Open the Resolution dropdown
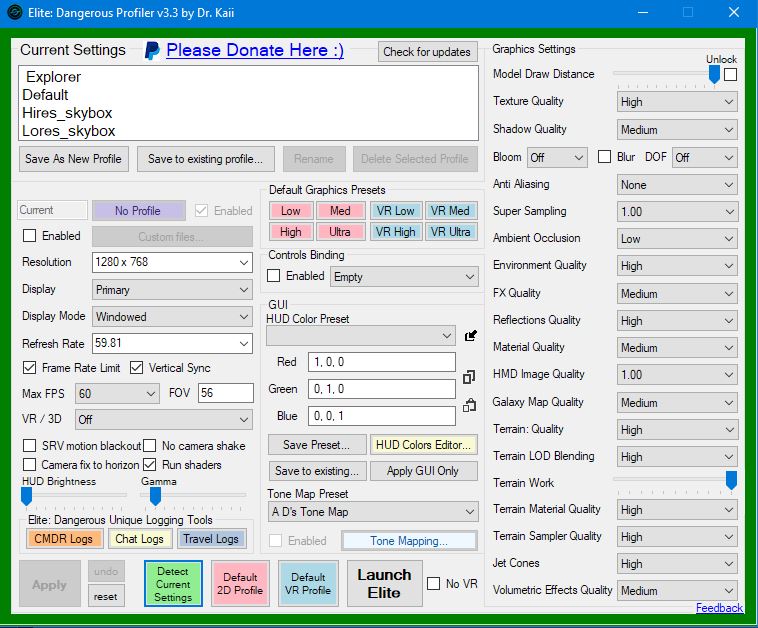The image size is (758, 628). pos(172,263)
